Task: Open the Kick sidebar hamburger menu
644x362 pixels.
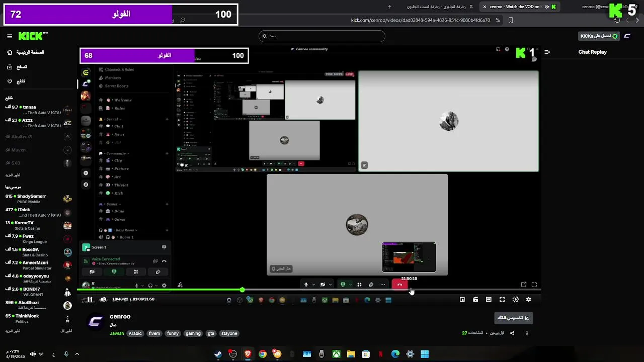Action: click(10, 36)
